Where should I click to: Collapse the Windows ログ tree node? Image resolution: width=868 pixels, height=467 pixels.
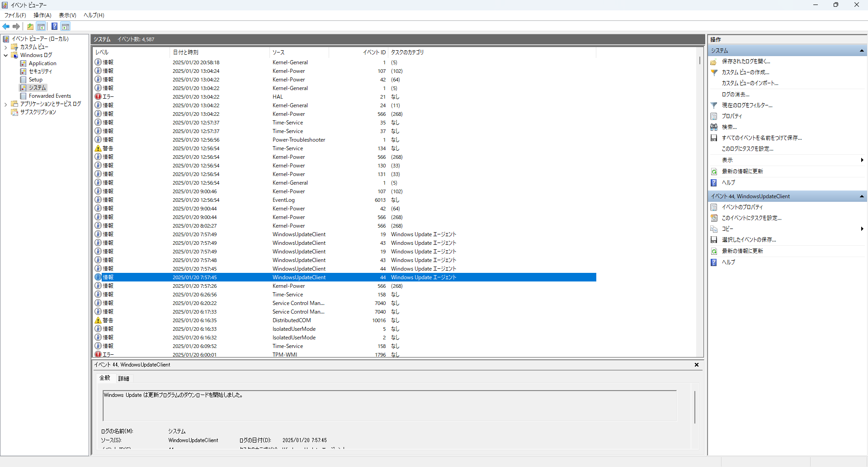(x=5, y=55)
